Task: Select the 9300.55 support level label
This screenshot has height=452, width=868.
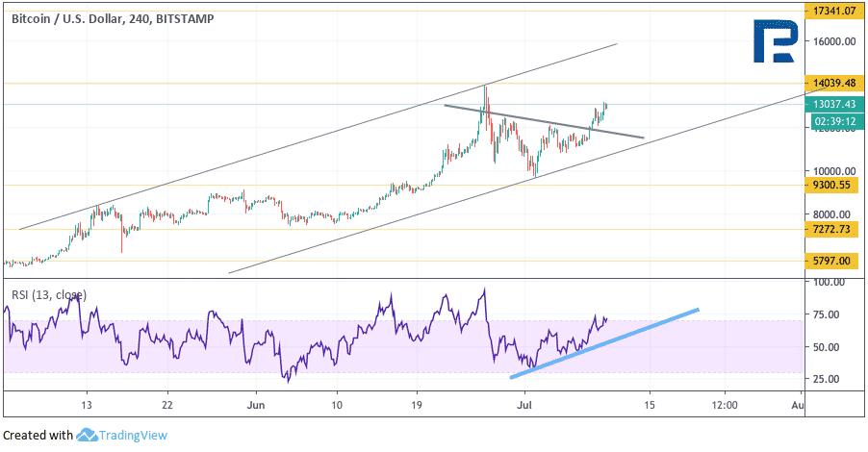Action: (x=831, y=185)
